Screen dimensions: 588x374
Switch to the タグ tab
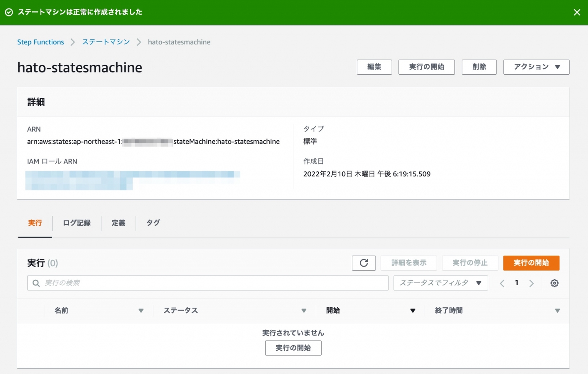[153, 223]
